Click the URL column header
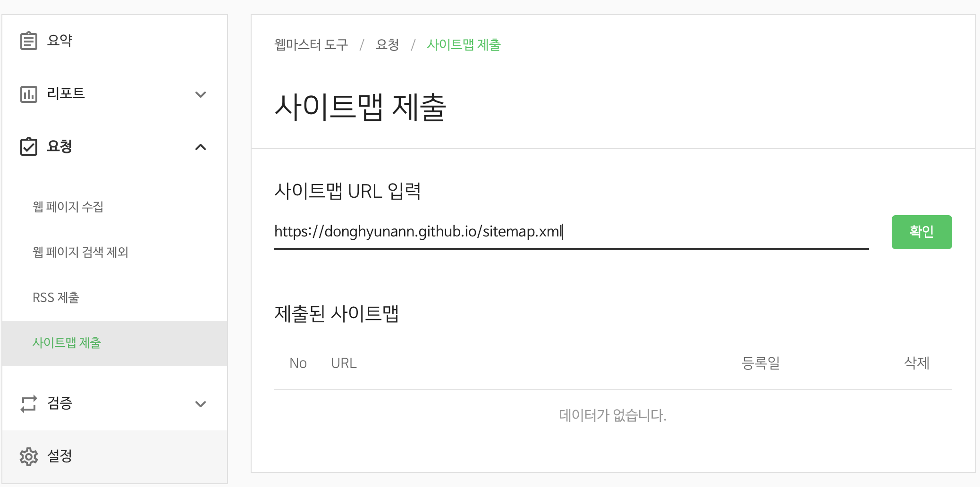980x487 pixels. 344,363
